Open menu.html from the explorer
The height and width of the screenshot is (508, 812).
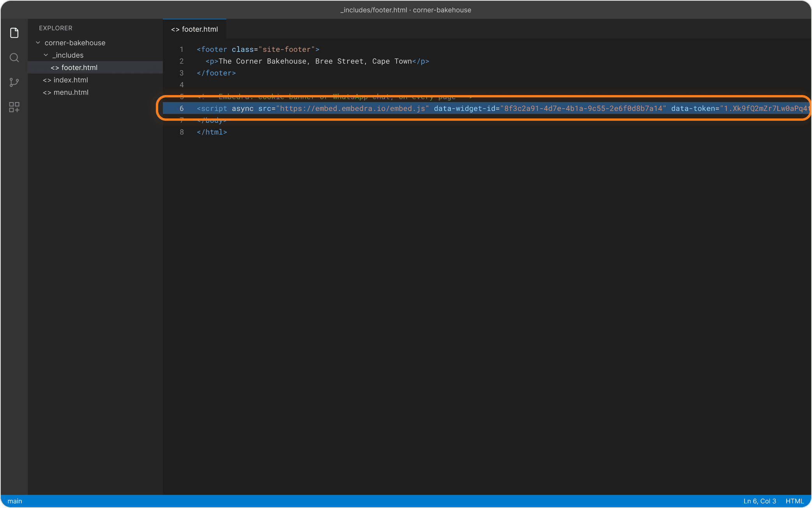click(95, 92)
